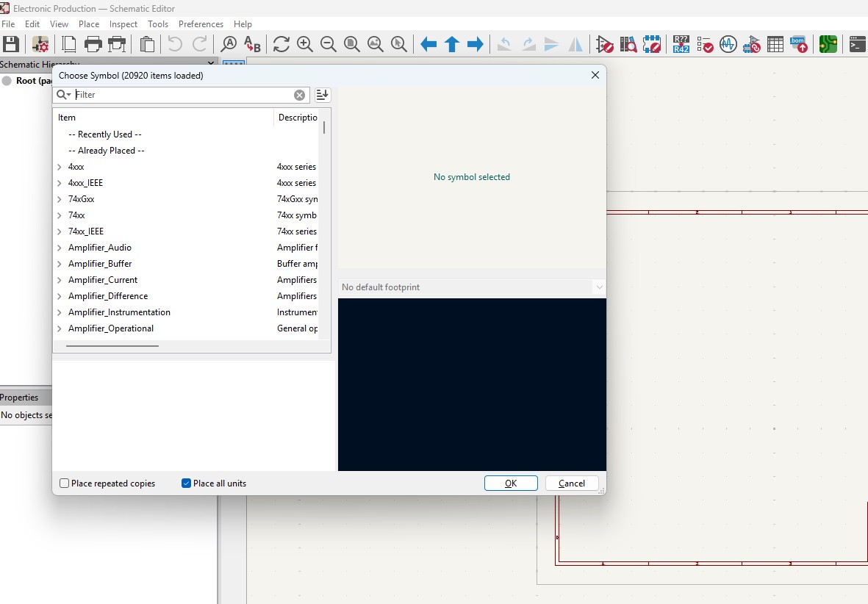Expand the 74xGxx library

60,198
